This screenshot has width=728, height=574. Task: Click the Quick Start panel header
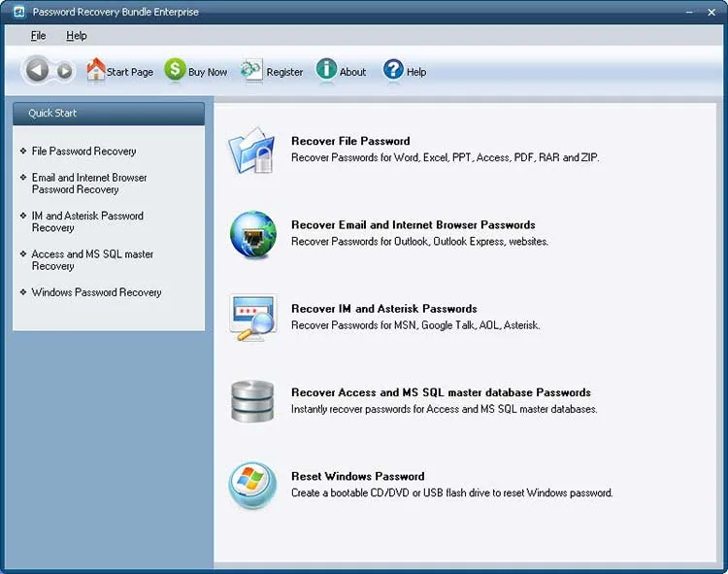(x=109, y=114)
